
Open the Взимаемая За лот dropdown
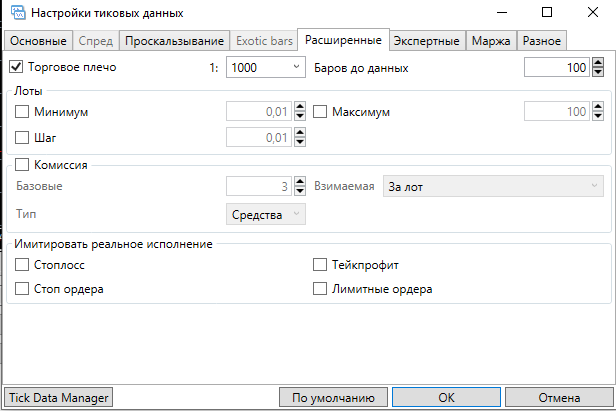493,186
